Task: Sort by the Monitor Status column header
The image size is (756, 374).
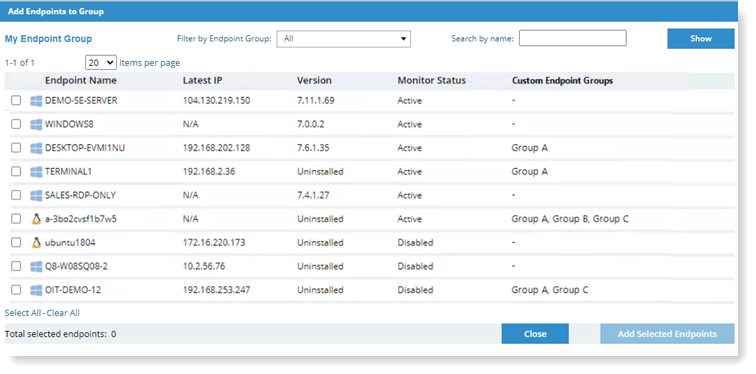Action: click(x=432, y=80)
